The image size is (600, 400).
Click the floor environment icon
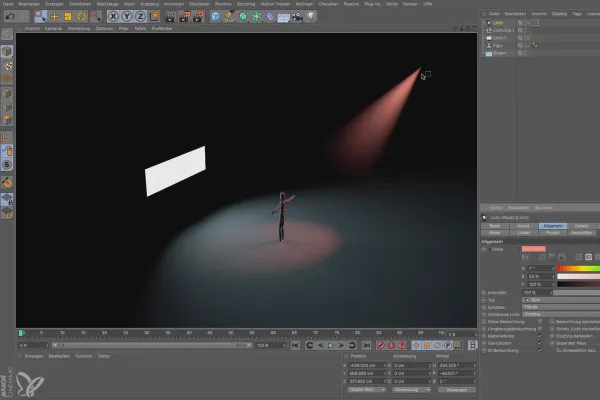tap(284, 16)
